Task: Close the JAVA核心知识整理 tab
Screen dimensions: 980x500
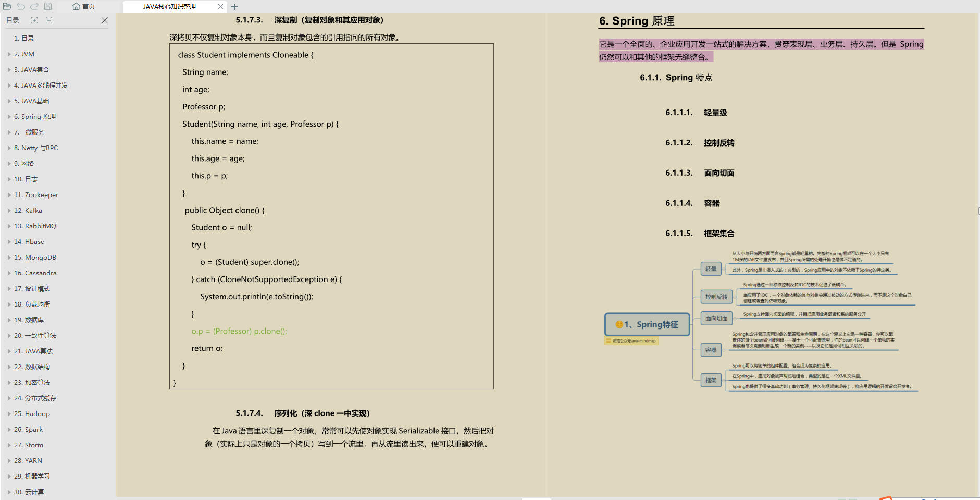Action: click(x=220, y=7)
